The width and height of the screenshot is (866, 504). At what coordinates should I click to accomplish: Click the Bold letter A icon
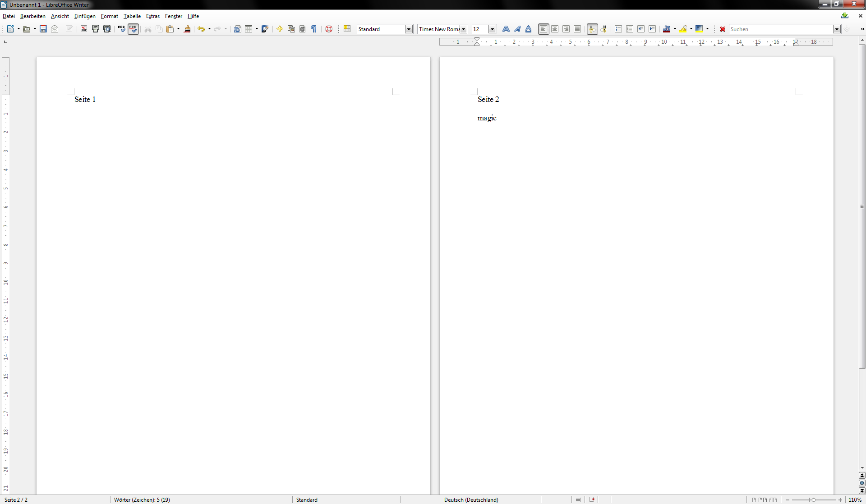click(506, 29)
